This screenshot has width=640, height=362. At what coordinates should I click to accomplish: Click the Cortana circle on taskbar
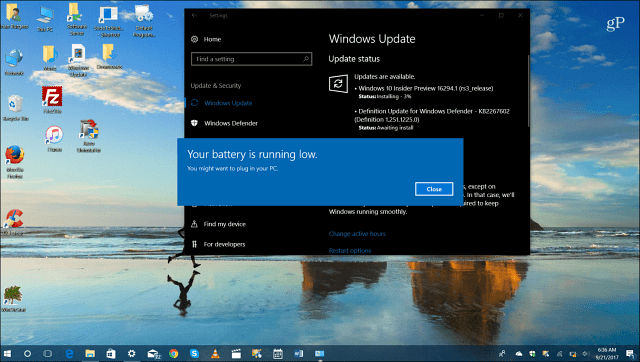(27, 353)
